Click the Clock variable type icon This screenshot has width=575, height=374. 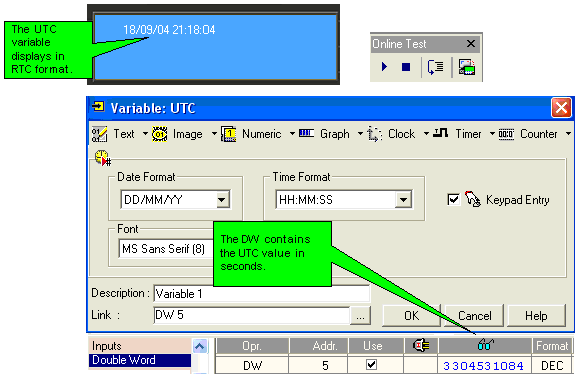click(x=374, y=134)
